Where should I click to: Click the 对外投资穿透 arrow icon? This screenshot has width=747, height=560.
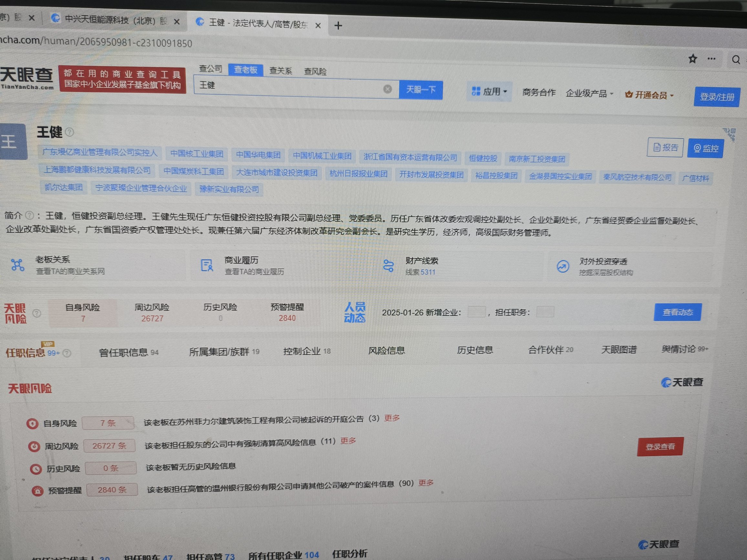coord(563,267)
